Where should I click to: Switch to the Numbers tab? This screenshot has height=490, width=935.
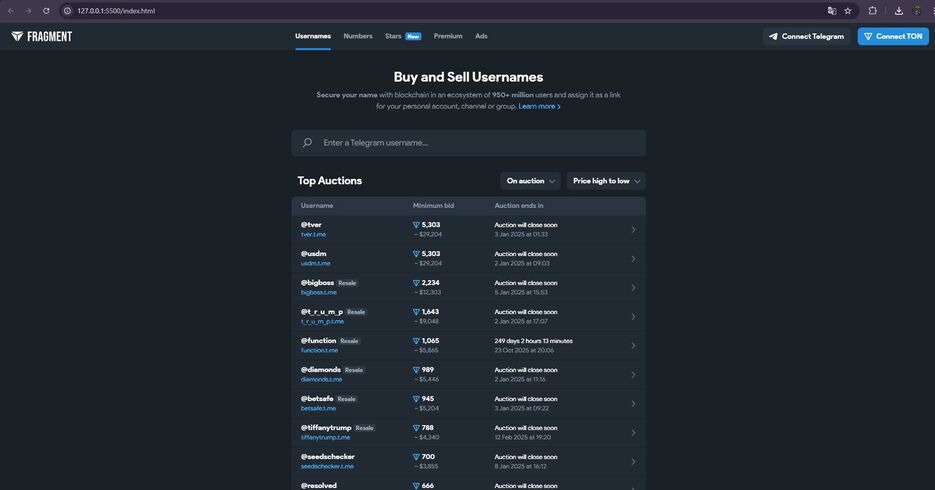pos(358,36)
